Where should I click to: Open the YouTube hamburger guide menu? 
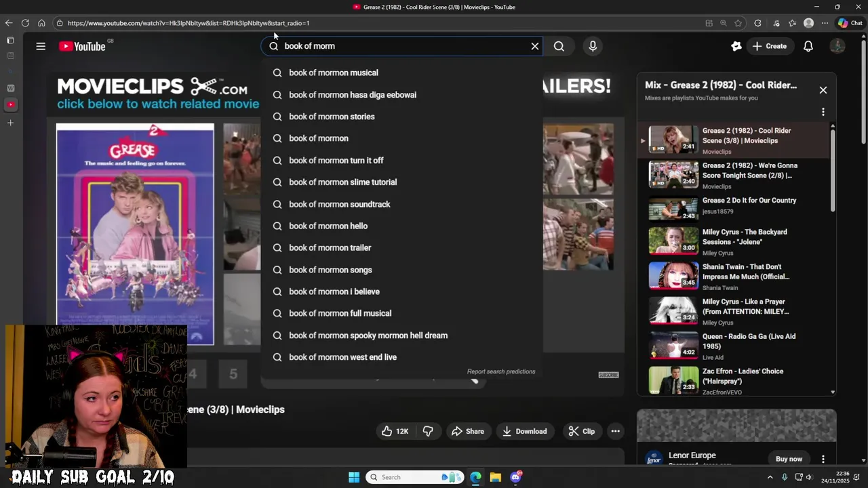41,46
